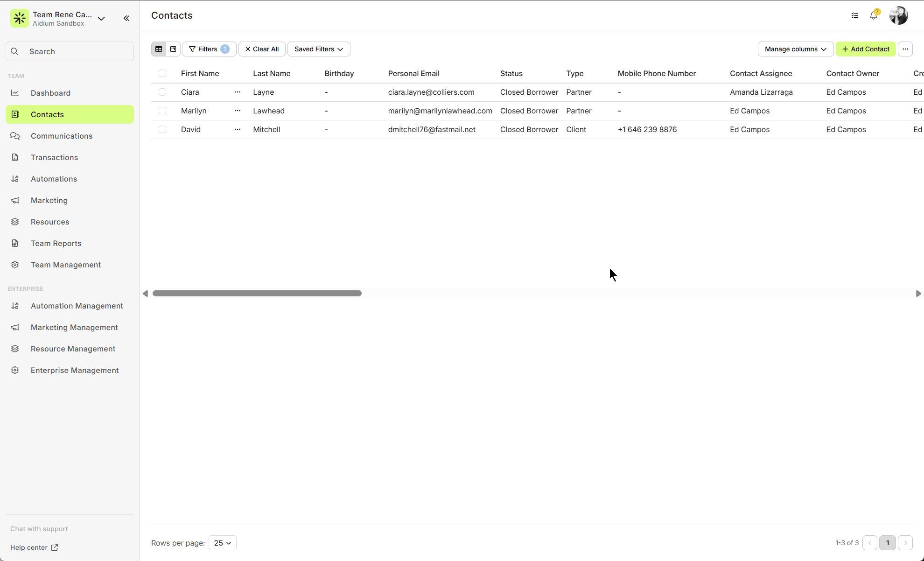Switch to kanban board view of contacts
The height and width of the screenshot is (561, 924).
tap(173, 49)
